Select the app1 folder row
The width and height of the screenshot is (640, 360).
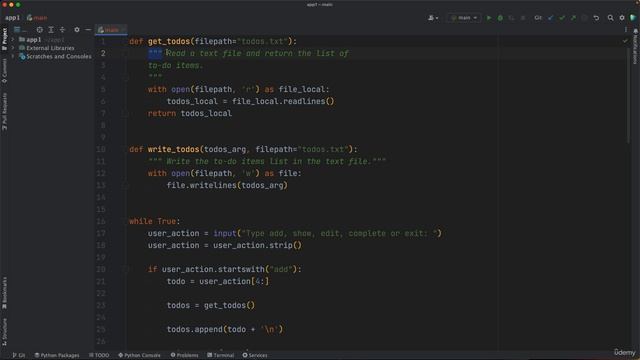pos(52,40)
